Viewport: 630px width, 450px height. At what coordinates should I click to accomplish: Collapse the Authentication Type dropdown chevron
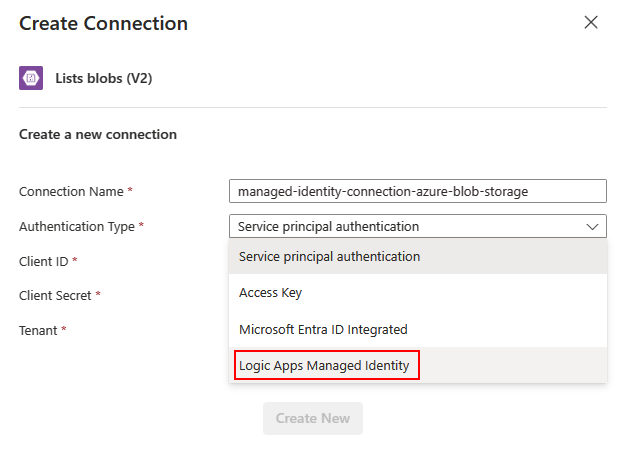[591, 227]
